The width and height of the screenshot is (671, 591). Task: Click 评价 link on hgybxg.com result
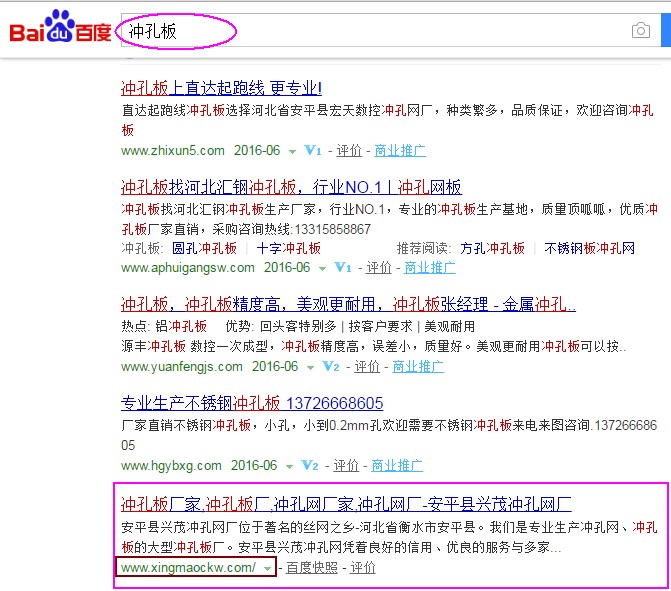coord(346,466)
